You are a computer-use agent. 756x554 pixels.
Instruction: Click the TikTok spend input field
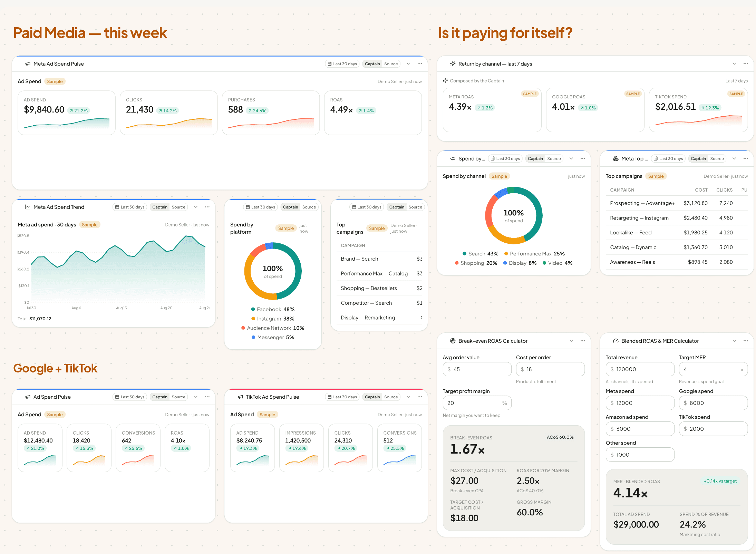point(713,429)
